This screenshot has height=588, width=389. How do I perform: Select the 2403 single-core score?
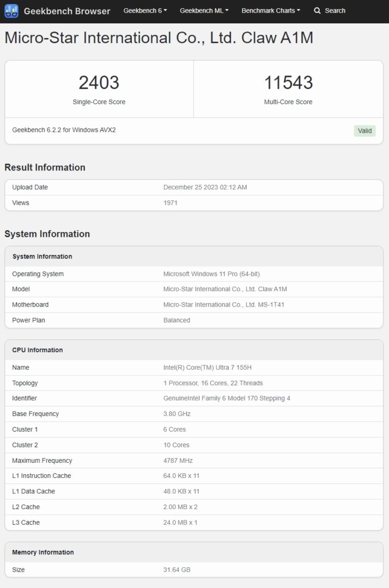(x=99, y=83)
